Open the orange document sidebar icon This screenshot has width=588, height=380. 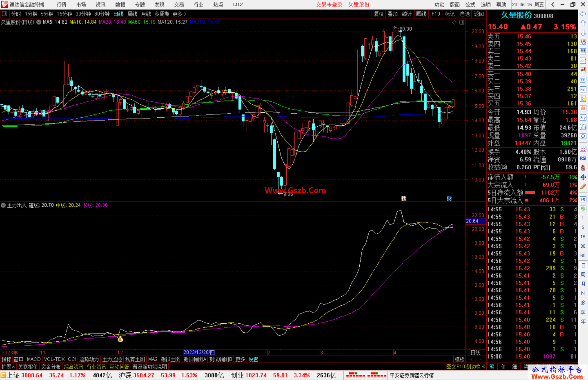[x=583, y=108]
